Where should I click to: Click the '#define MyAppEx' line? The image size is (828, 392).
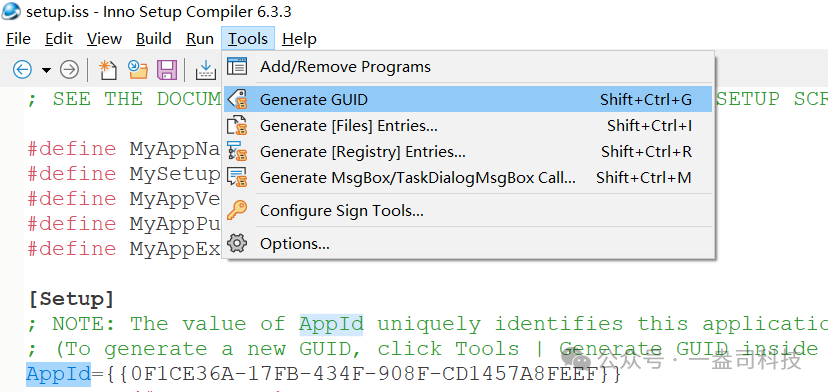pyautogui.click(x=124, y=248)
